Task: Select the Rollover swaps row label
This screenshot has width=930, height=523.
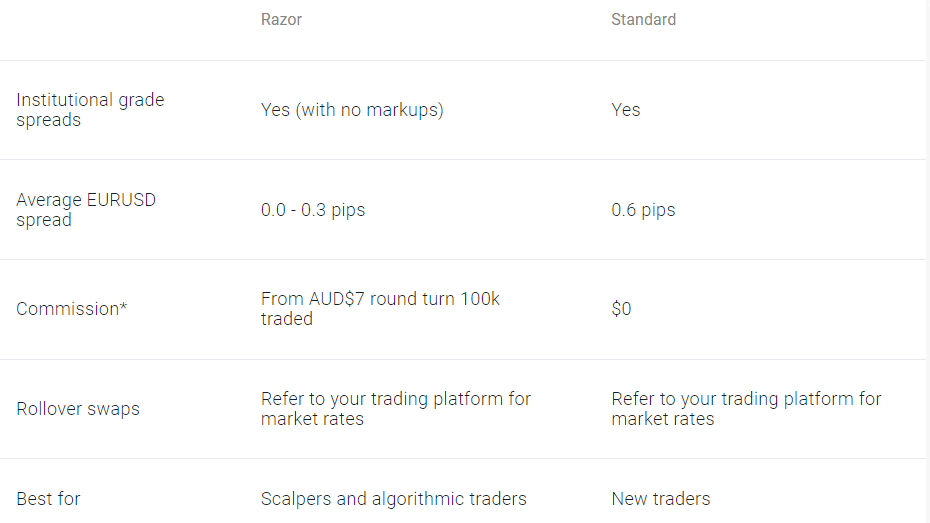Action: pyautogui.click(x=78, y=409)
